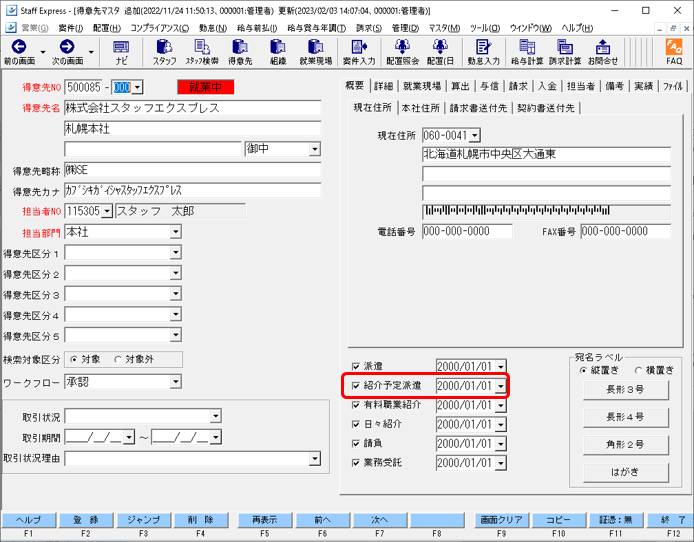The width and height of the screenshot is (694, 542).
Task: Click the 登録 F2 button
Action: tap(86, 520)
